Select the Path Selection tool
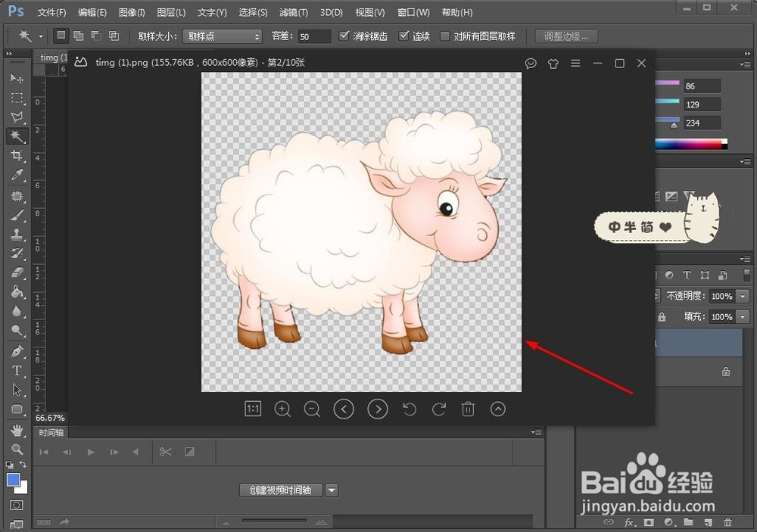Viewport: 757px width, 532px height. pos(17,390)
